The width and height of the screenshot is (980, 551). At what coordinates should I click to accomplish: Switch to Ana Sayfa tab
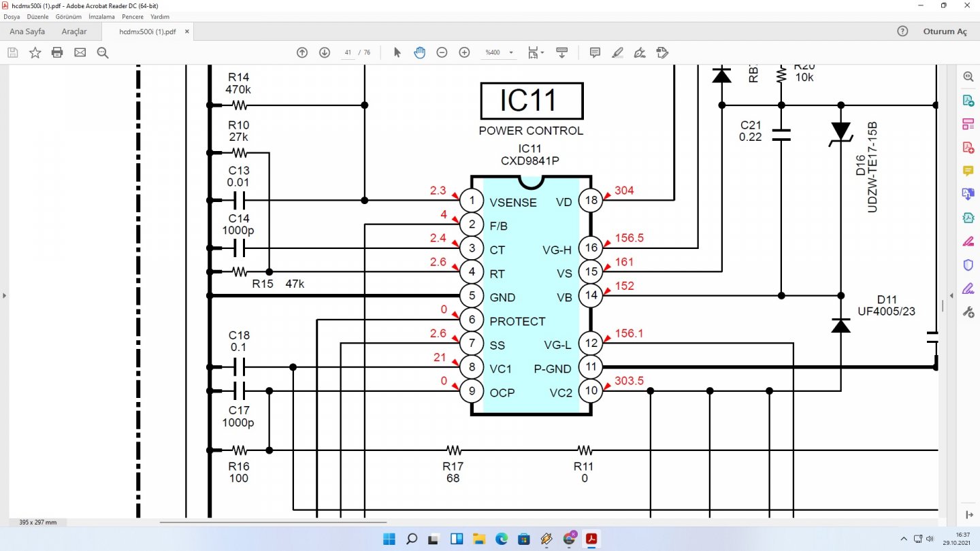(x=27, y=31)
